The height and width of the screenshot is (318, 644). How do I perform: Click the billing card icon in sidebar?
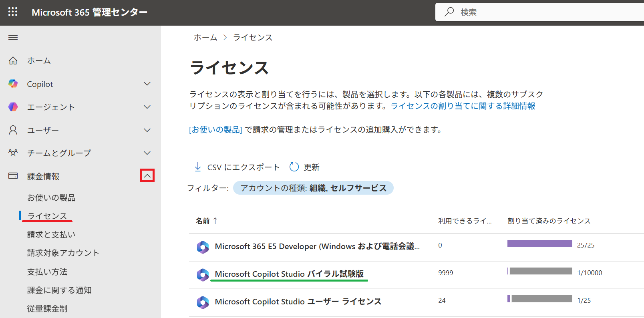[13, 176]
